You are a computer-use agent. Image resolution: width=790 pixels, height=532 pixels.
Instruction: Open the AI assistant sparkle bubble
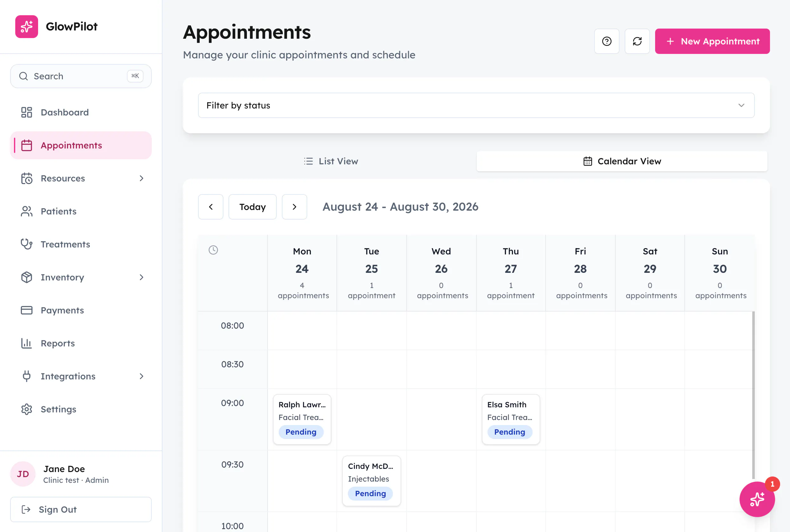point(757,499)
